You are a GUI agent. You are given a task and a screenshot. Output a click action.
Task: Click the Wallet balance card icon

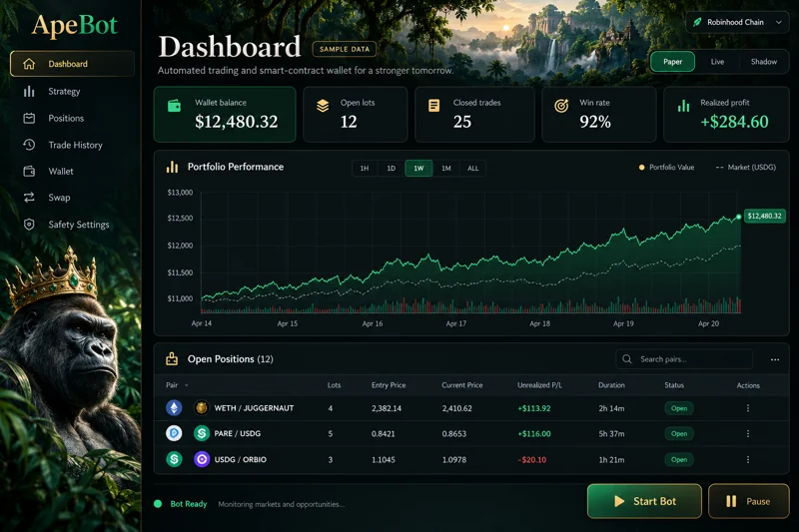pos(174,106)
